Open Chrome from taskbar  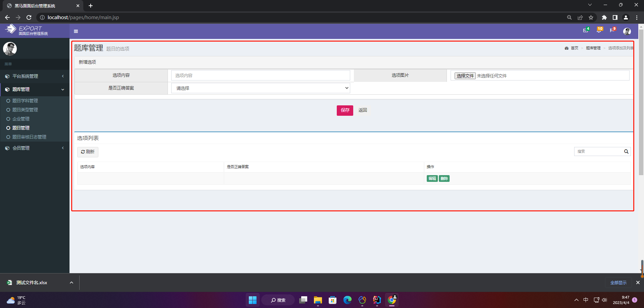(x=392, y=300)
